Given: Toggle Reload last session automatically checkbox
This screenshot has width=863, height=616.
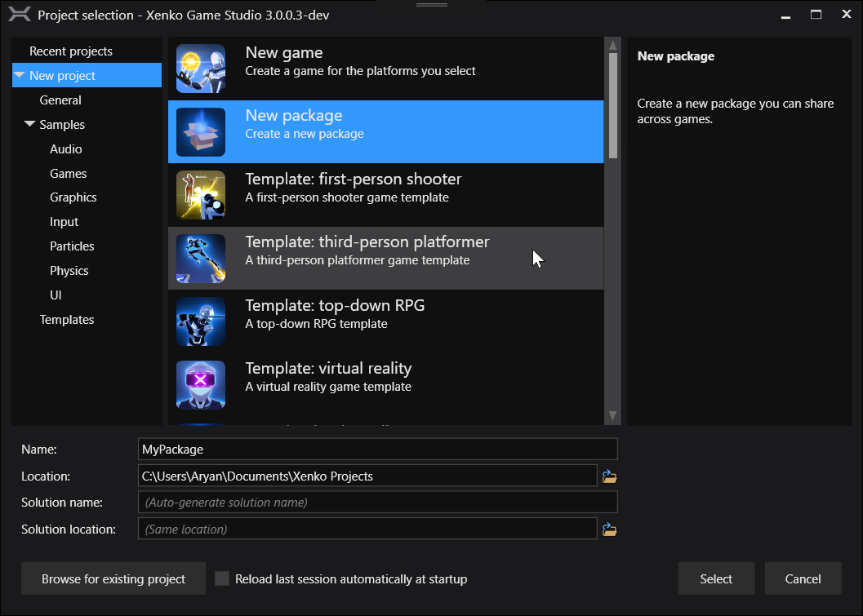Looking at the screenshot, I should (x=222, y=578).
